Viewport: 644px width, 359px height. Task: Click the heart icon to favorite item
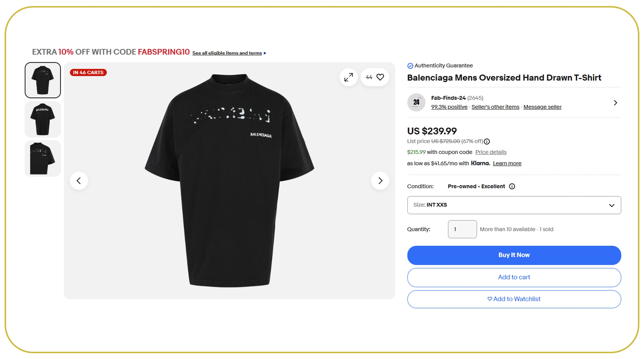(x=380, y=77)
